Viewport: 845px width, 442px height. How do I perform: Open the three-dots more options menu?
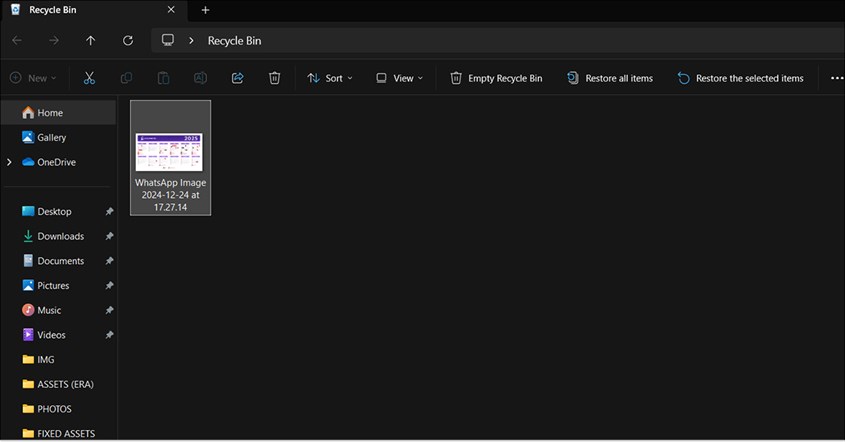pyautogui.click(x=836, y=78)
